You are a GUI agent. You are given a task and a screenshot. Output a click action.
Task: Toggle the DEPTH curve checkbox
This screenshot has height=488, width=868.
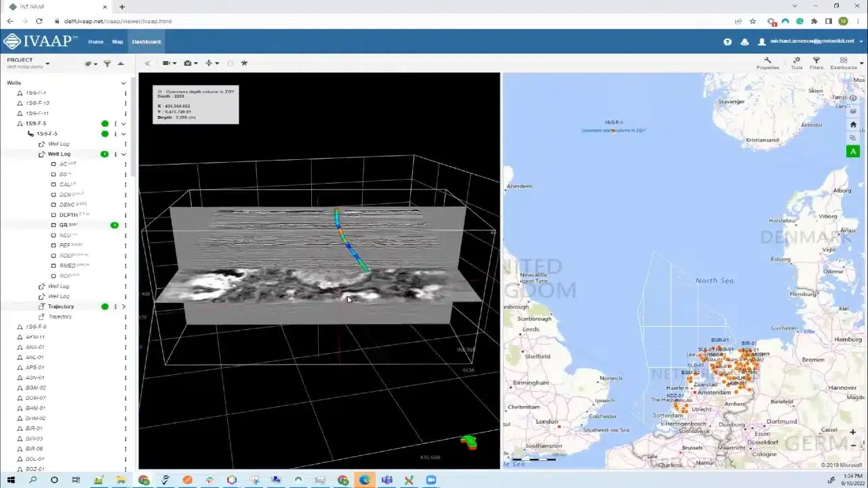tap(54, 215)
